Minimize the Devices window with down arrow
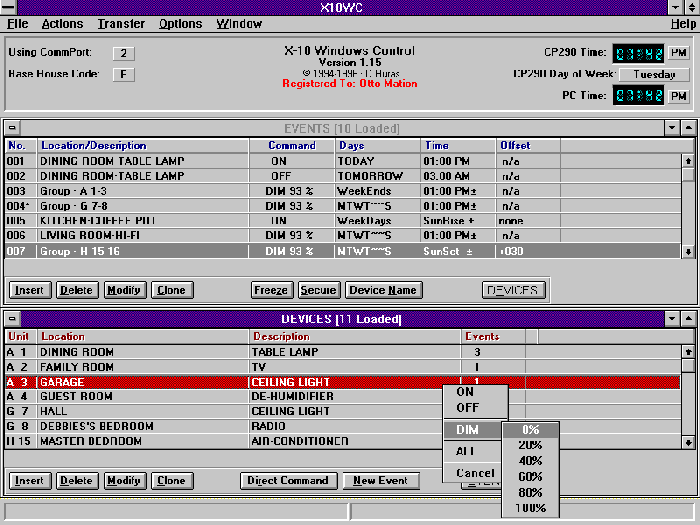This screenshot has height=525, width=700. click(x=672, y=319)
